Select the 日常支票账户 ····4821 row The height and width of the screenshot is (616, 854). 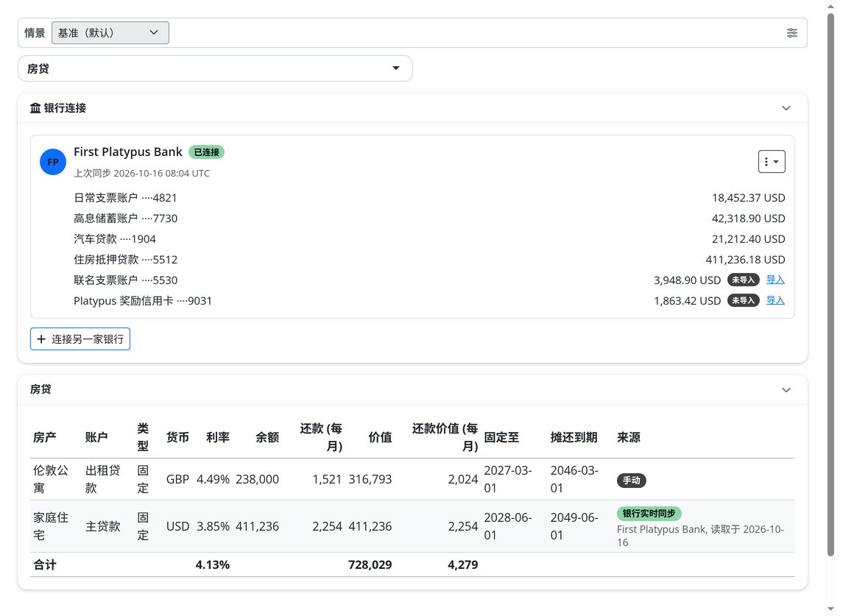click(429, 198)
